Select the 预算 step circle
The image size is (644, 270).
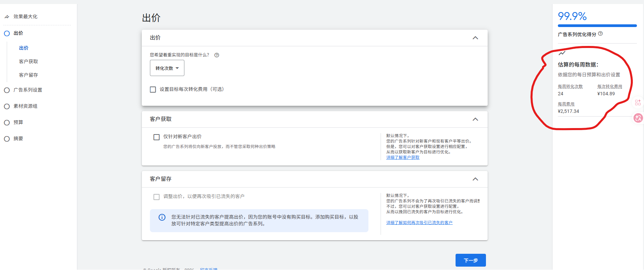pos(7,123)
